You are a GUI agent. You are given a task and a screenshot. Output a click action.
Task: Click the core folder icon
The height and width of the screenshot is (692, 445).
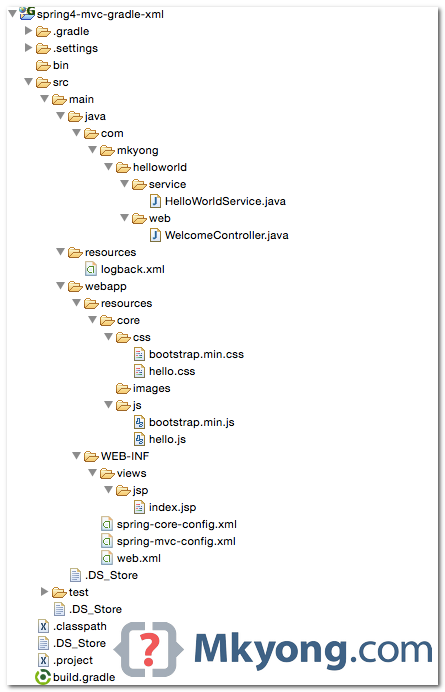[x=107, y=321]
